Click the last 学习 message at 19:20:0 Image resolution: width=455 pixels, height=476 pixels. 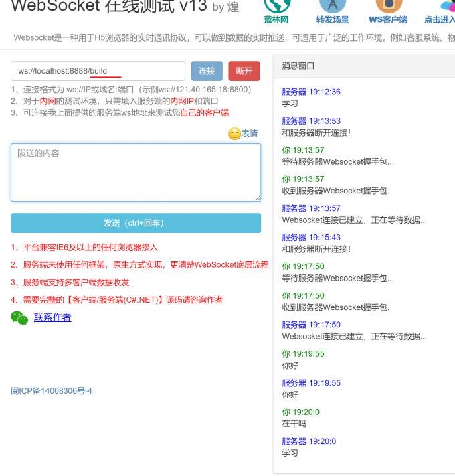pos(290,453)
